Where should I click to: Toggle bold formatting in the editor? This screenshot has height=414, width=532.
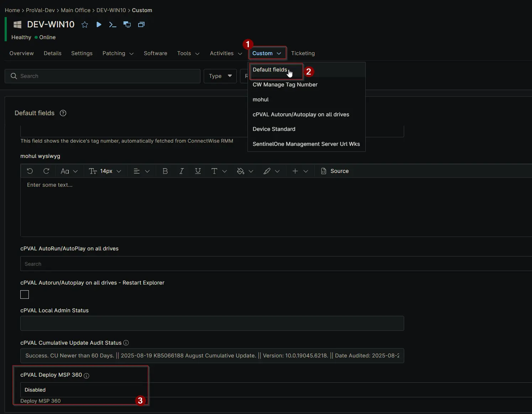pos(165,171)
